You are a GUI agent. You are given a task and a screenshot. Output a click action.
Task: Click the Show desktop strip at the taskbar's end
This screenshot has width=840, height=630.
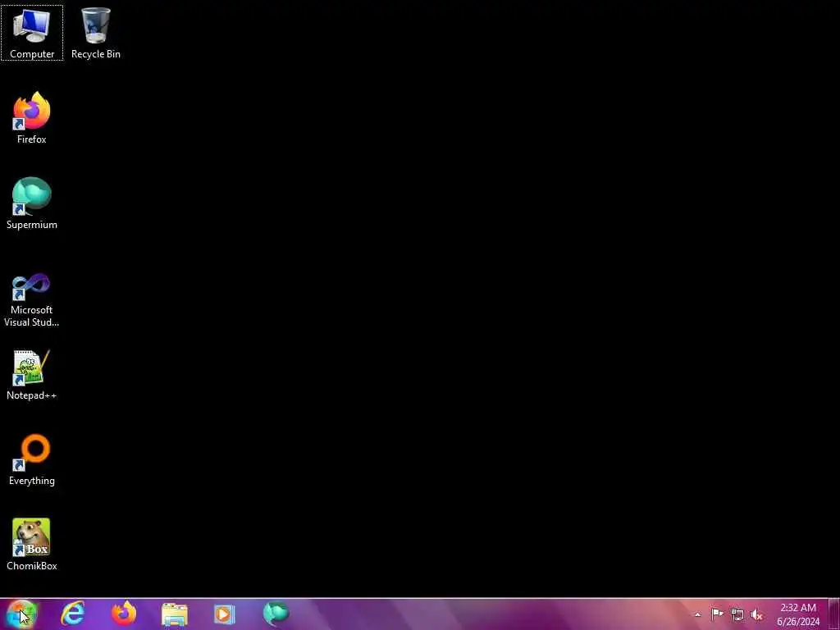pos(833,614)
